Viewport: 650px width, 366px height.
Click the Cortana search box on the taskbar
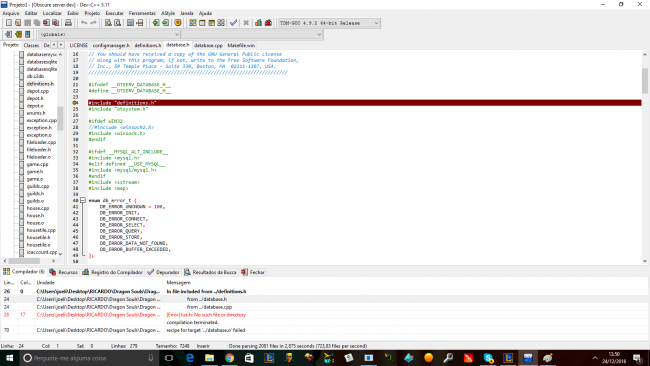coord(89,358)
